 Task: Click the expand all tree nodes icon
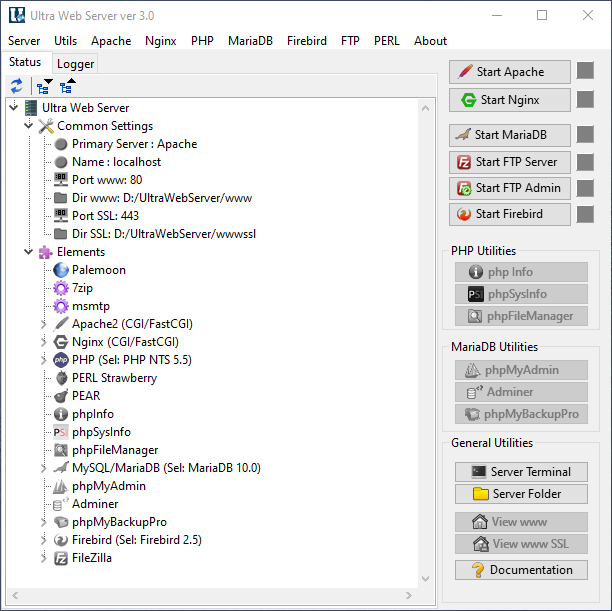pyautogui.click(x=44, y=86)
